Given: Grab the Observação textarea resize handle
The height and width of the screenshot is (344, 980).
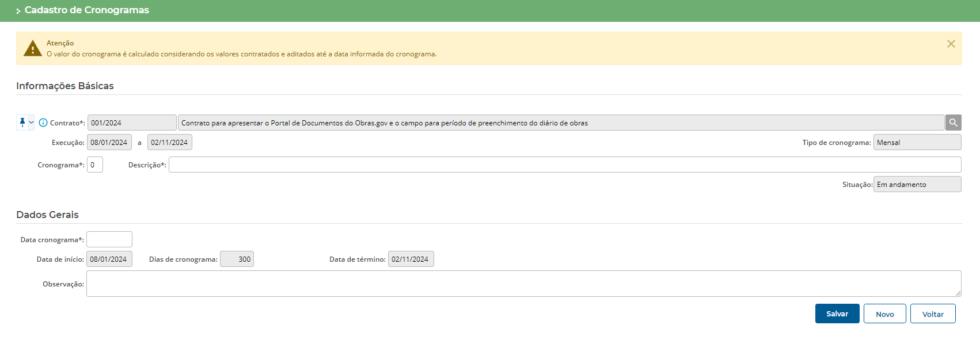Looking at the screenshot, I should click(x=958, y=293).
